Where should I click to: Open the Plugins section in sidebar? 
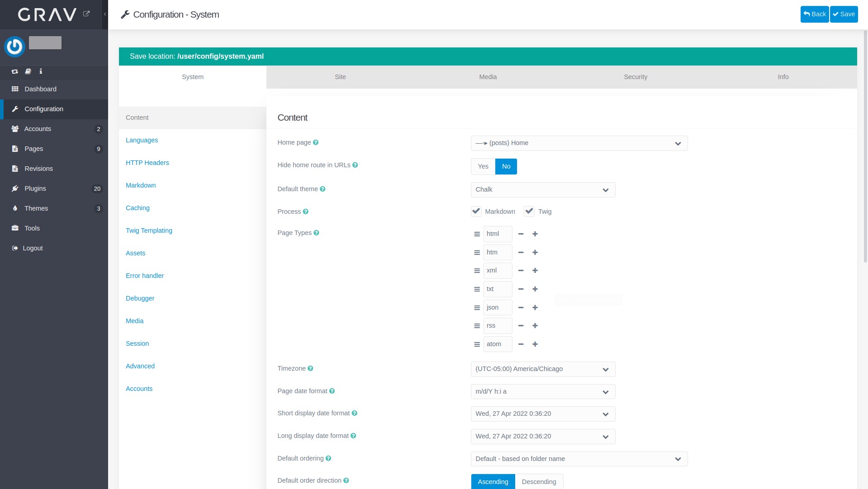point(35,188)
